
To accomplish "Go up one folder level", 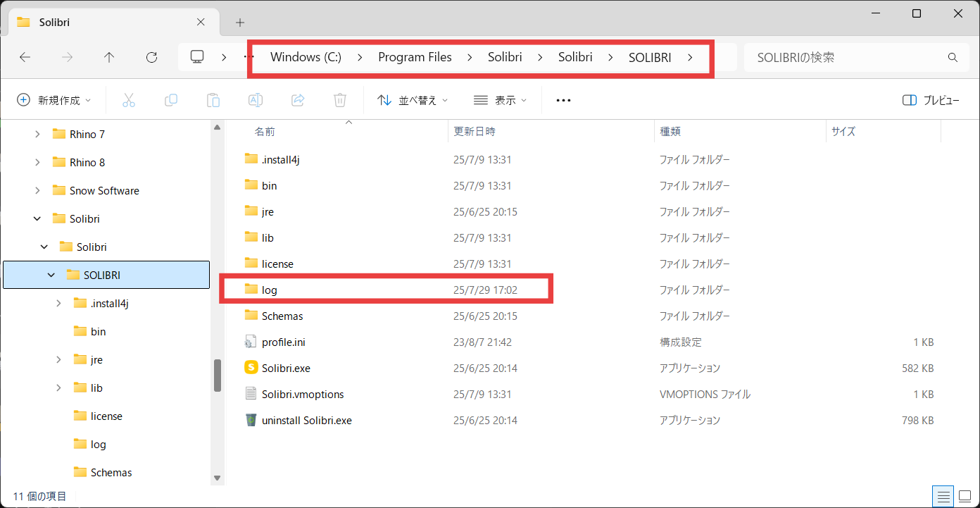I will [x=109, y=58].
